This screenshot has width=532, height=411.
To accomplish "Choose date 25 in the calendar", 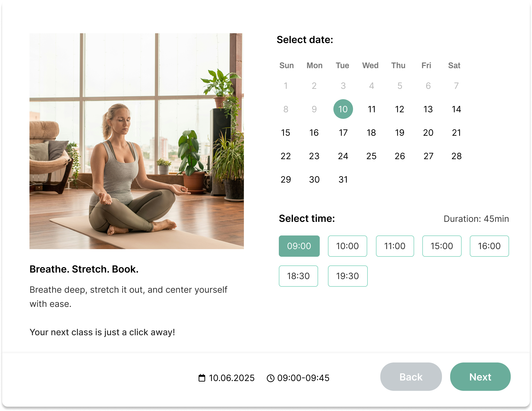I will click(371, 156).
